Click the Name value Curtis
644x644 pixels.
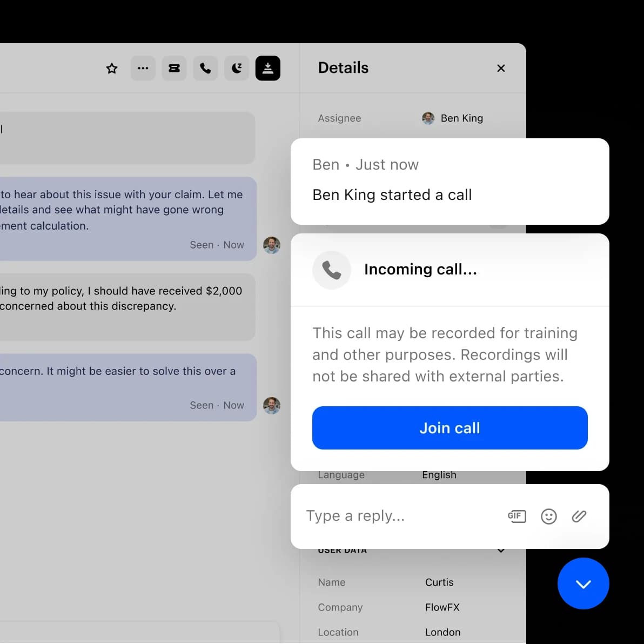pyautogui.click(x=439, y=582)
